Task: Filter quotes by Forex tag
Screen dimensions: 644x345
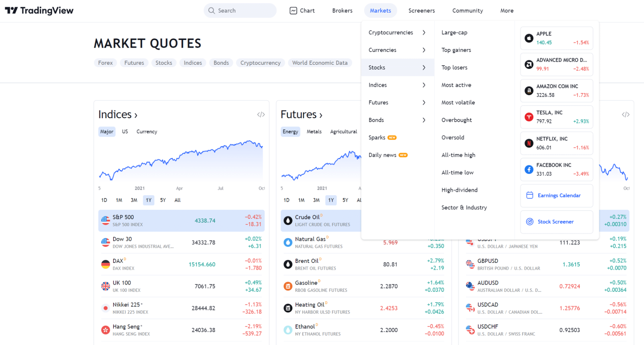Action: click(x=105, y=63)
